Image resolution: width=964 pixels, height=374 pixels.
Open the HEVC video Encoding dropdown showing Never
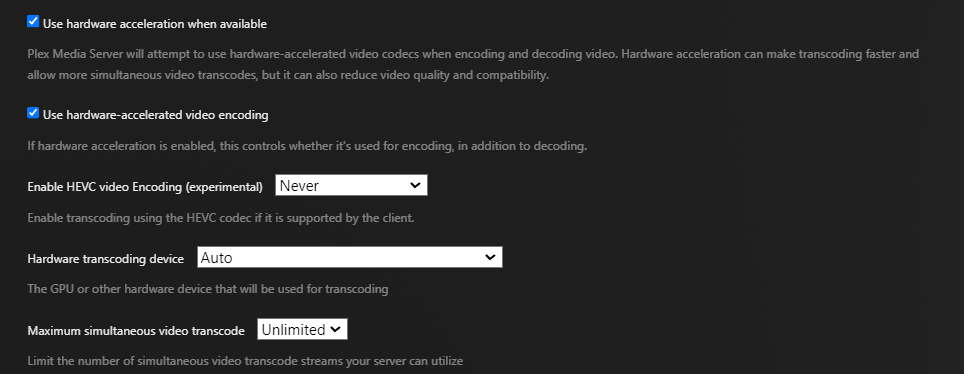pos(351,185)
